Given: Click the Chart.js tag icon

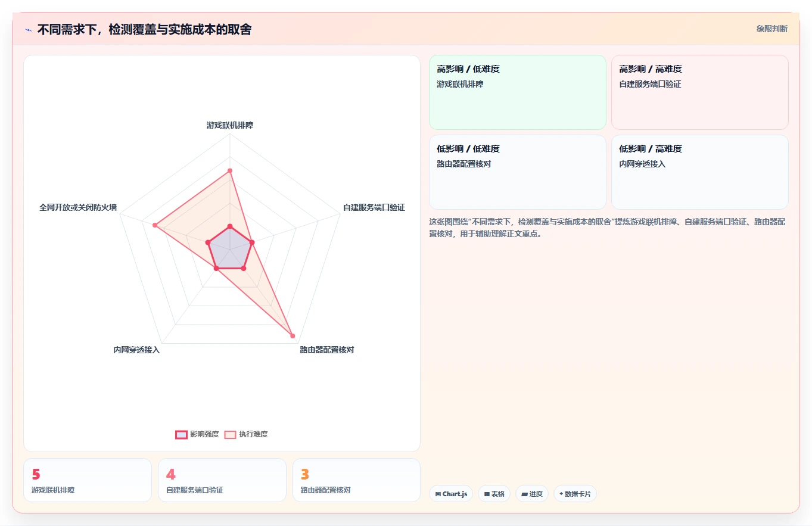Looking at the screenshot, I should click(x=438, y=494).
